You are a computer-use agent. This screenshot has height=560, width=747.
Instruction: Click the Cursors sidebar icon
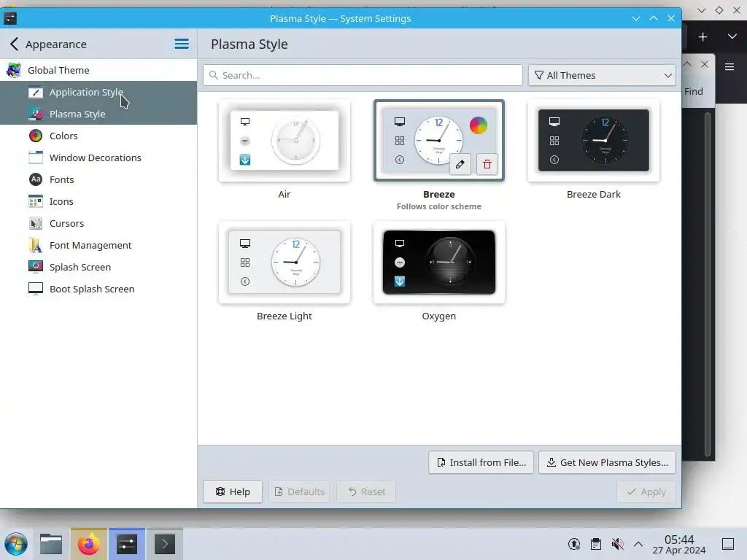(x=36, y=223)
